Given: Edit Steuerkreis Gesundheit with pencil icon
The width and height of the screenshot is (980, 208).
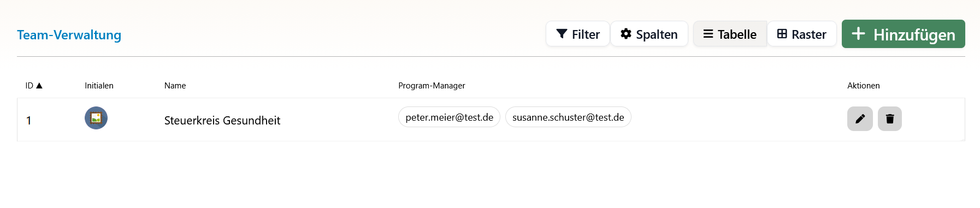Looking at the screenshot, I should (x=860, y=119).
